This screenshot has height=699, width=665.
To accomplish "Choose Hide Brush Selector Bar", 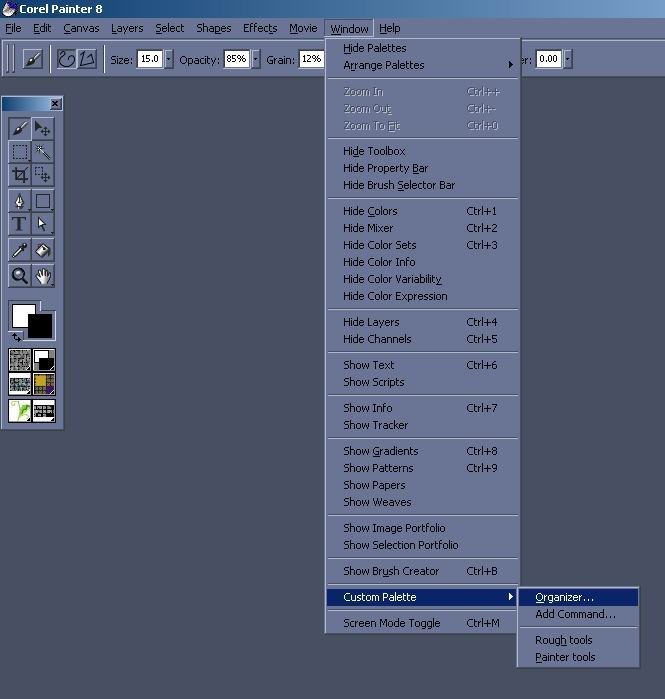I will (x=422, y=185).
